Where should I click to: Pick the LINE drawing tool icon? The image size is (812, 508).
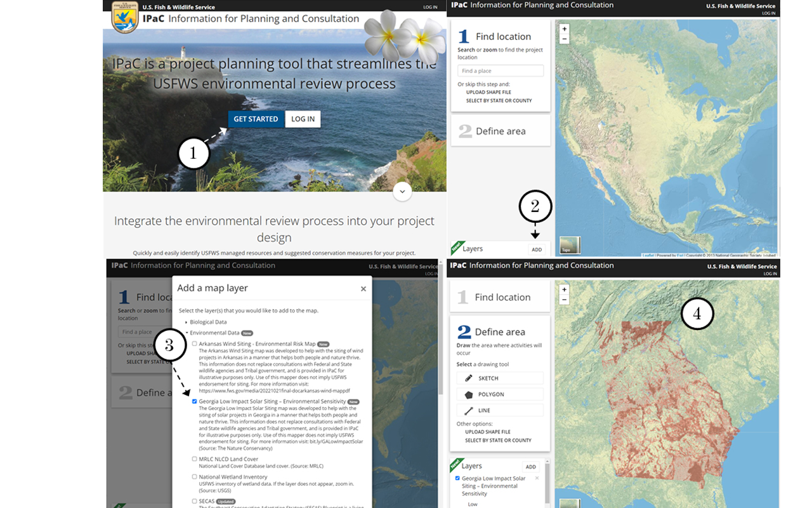[x=469, y=410]
